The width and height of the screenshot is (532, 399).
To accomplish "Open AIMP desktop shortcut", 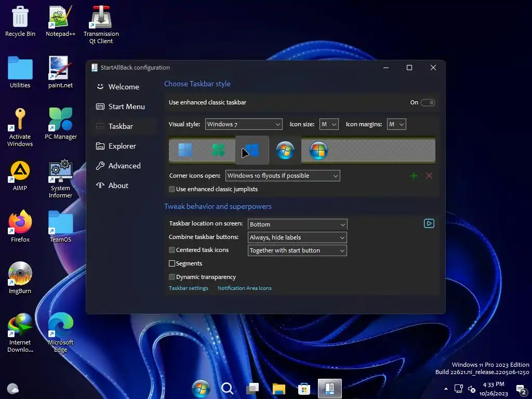I will tap(20, 176).
